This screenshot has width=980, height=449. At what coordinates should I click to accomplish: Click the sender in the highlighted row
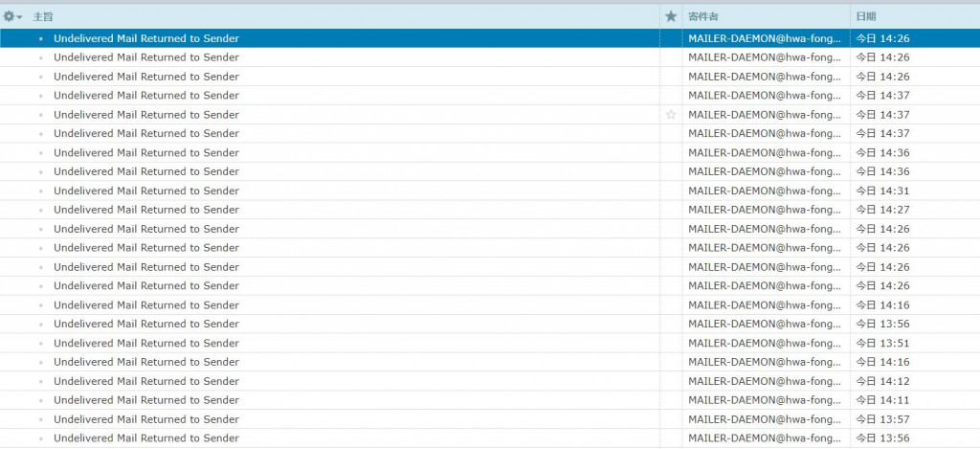(765, 38)
